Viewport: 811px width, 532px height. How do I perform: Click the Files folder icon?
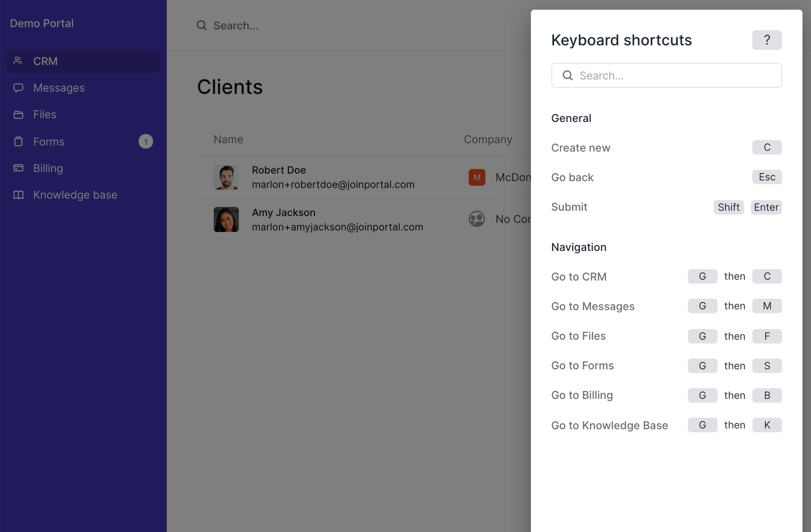[18, 115]
